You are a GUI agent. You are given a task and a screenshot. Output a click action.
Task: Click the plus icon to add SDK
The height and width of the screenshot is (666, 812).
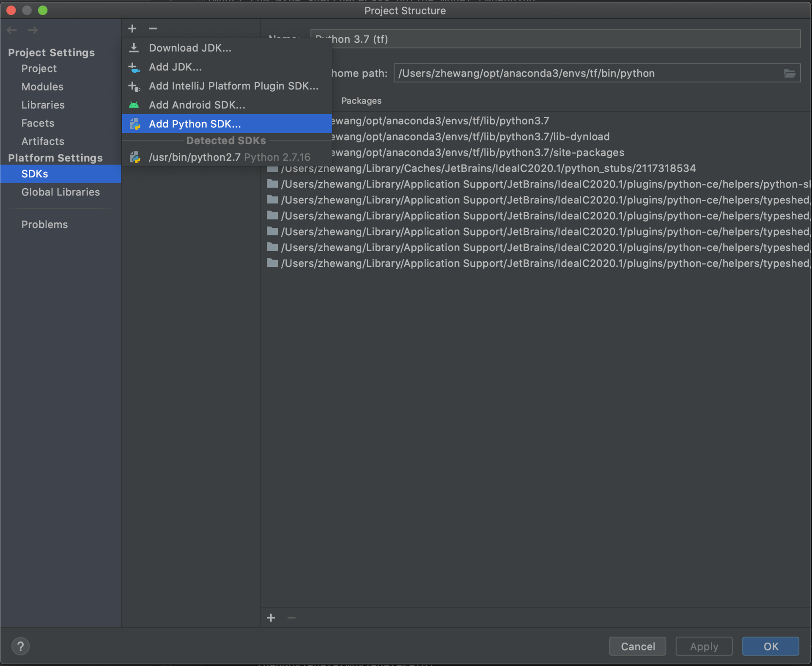(x=132, y=29)
